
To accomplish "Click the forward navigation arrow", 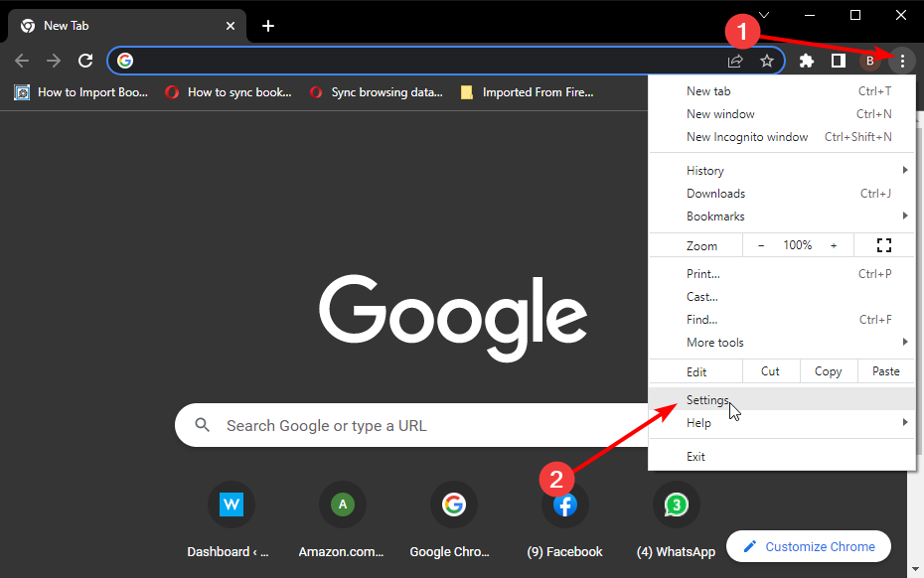I will coord(54,61).
